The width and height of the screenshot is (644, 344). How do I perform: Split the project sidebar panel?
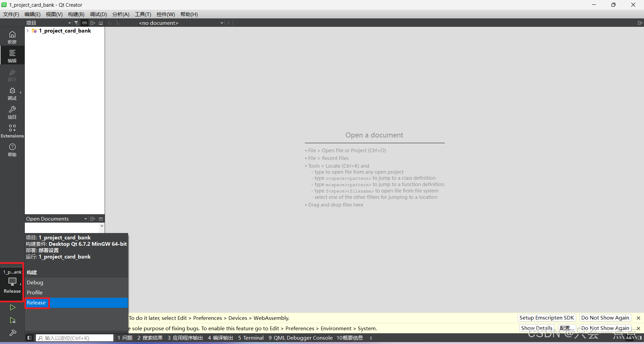[x=93, y=23]
